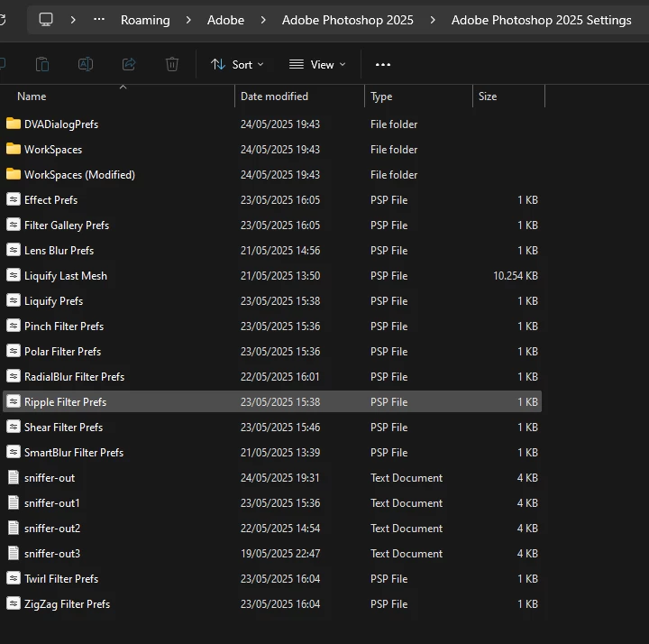Click the Pinch Filter Prefs file icon
Image resolution: width=649 pixels, height=644 pixels.
tap(14, 326)
